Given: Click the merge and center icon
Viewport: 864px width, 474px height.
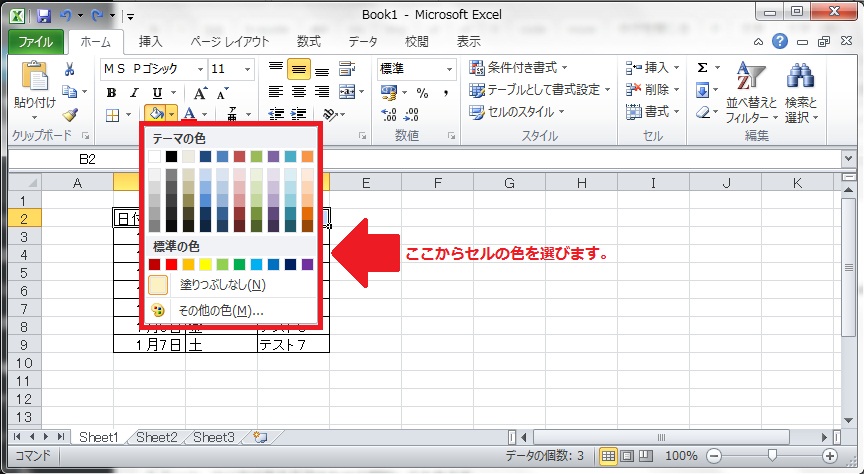Looking at the screenshot, I should pyautogui.click(x=347, y=91).
